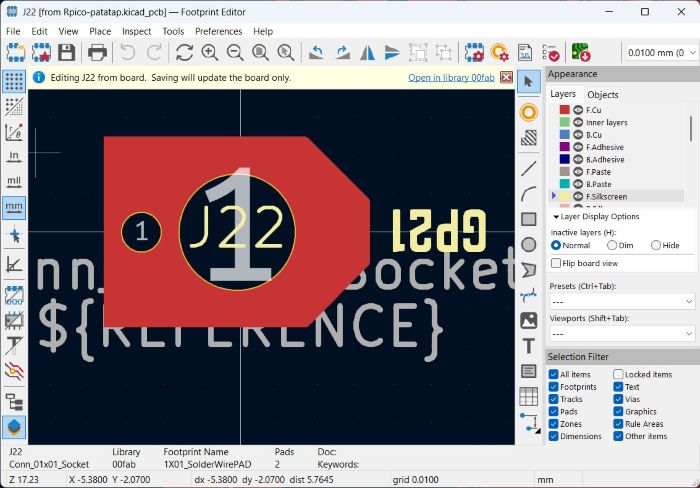Check Locked items filter checkbox

coord(618,374)
